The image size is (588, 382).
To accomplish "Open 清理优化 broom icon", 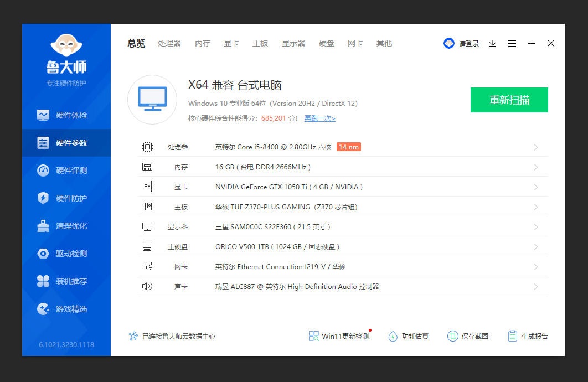I will (43, 226).
